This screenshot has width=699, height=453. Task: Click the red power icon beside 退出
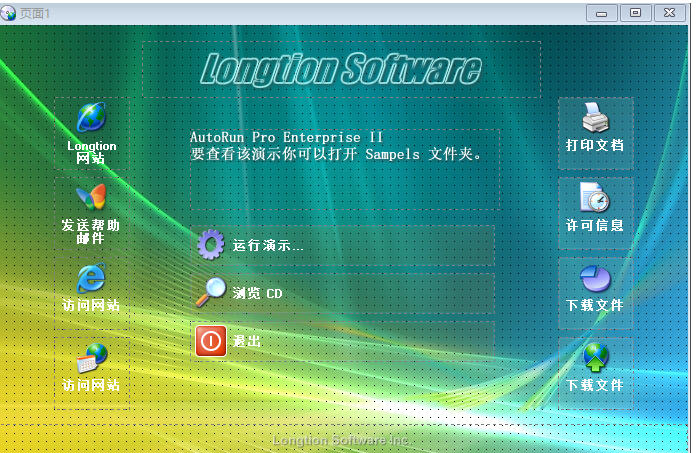211,341
